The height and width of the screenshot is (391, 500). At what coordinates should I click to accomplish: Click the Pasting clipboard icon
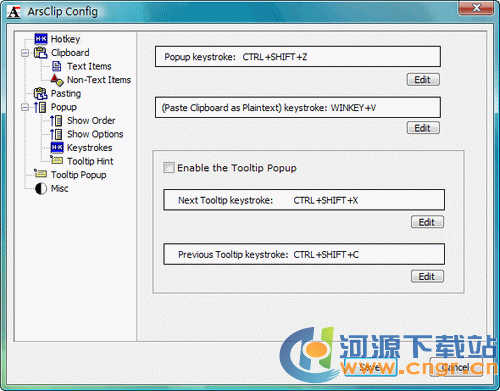tap(41, 94)
